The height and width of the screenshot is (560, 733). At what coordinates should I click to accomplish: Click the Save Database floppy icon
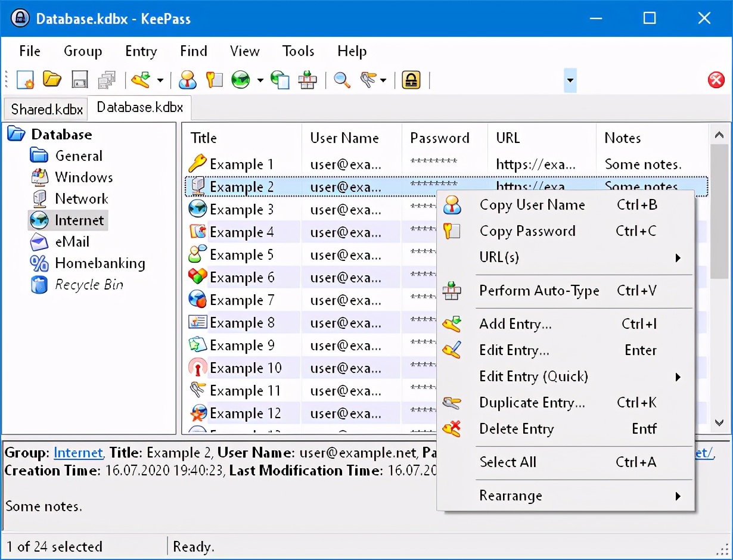coord(80,80)
